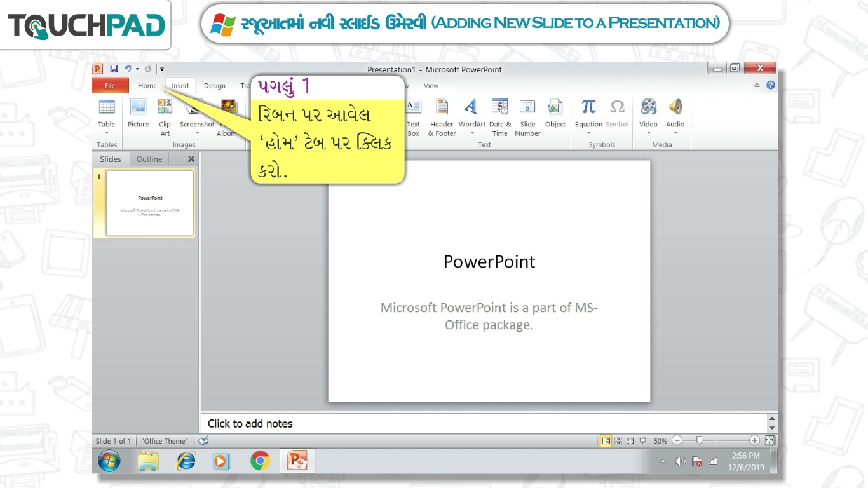Click Save icon in Quick Access Toolbar
868x488 pixels.
tap(114, 69)
